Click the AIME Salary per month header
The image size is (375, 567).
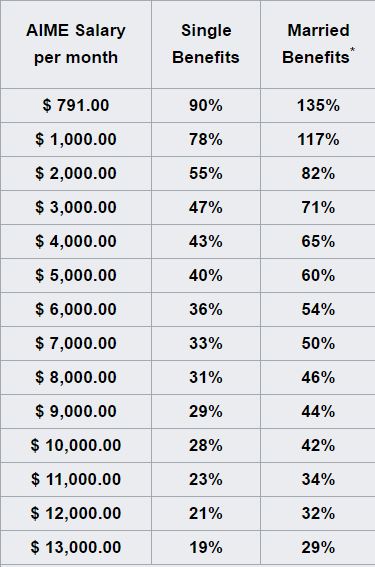[x=76, y=44]
